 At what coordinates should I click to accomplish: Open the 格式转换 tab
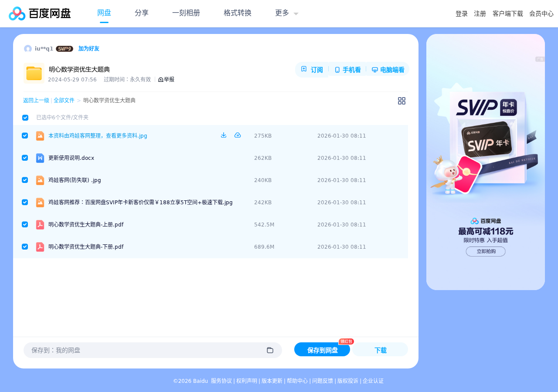pos(238,13)
